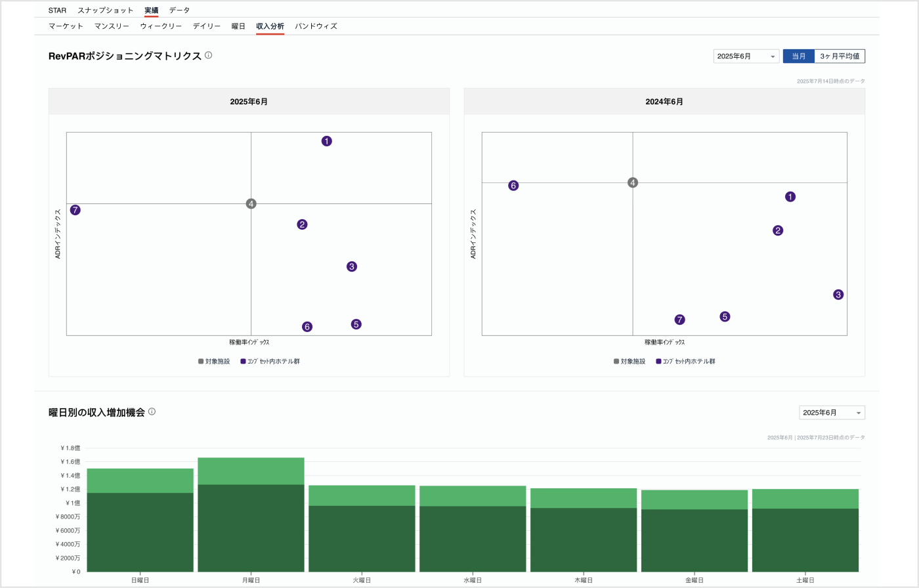This screenshot has width=919, height=588.
Task: Go to the データ section
Action: coord(179,10)
